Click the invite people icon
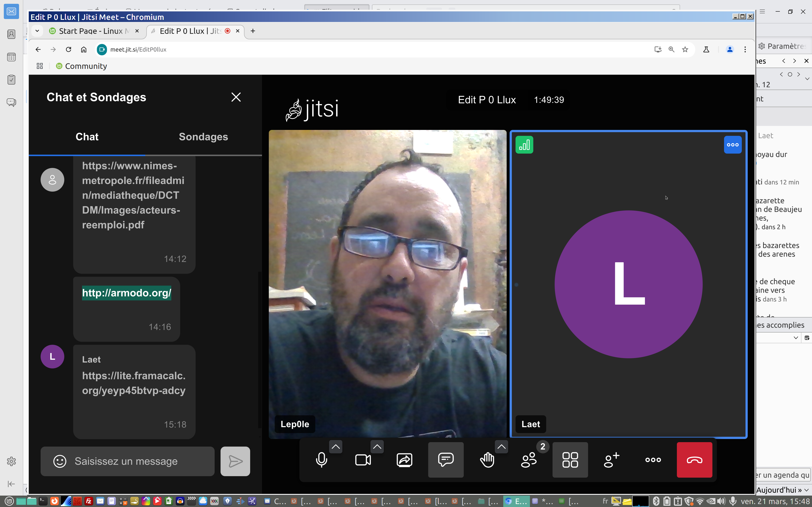The width and height of the screenshot is (812, 507). point(611,460)
